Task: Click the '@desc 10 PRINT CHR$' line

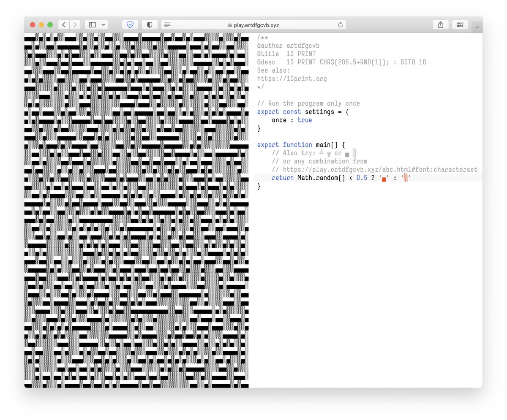Action: [x=342, y=62]
